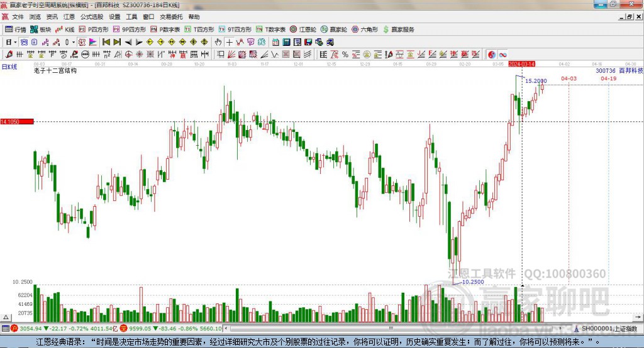
Task: Open the 行情 quotes view
Action: click(x=16, y=29)
